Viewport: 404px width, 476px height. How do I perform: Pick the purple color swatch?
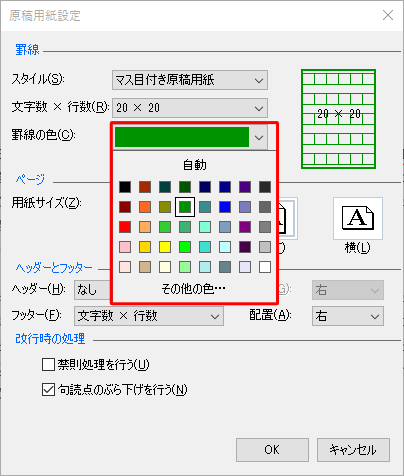[x=245, y=227]
